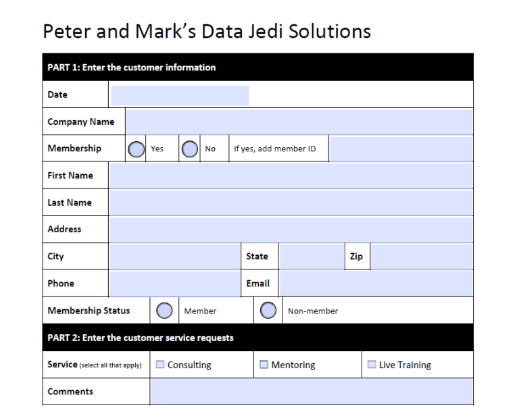Click the Date input field

(x=180, y=95)
